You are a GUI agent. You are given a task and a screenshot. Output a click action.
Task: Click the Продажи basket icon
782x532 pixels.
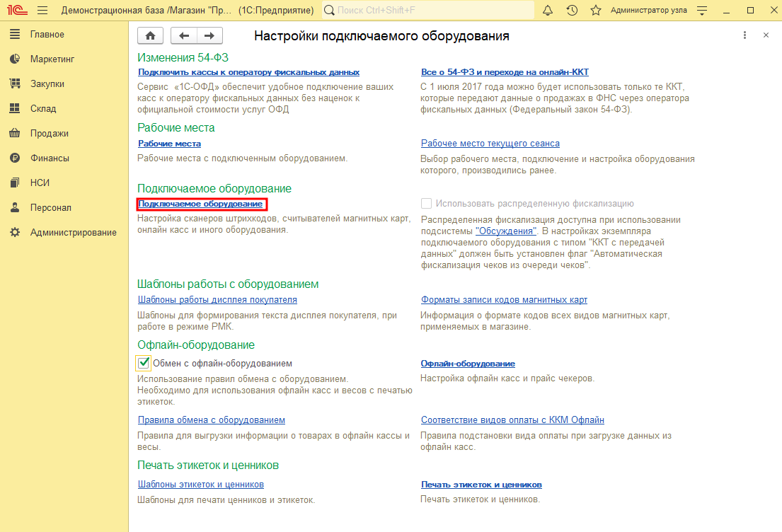[x=15, y=133]
